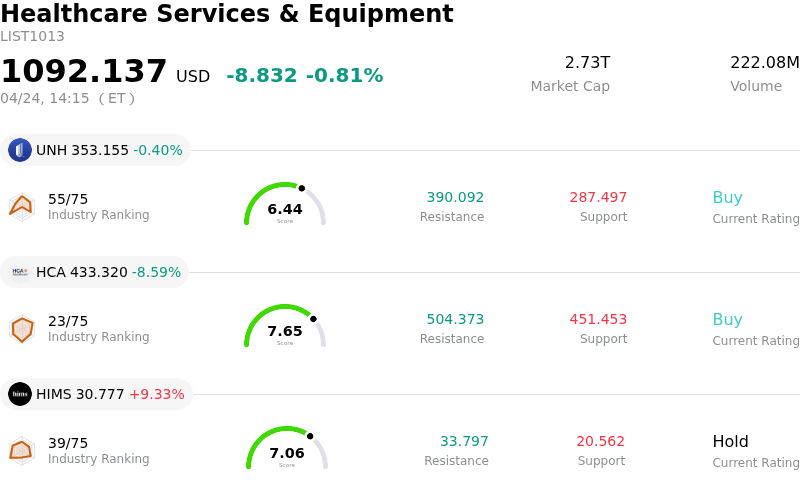The height and width of the screenshot is (488, 800).
Task: Click the UNH company logo icon
Action: [x=20, y=150]
